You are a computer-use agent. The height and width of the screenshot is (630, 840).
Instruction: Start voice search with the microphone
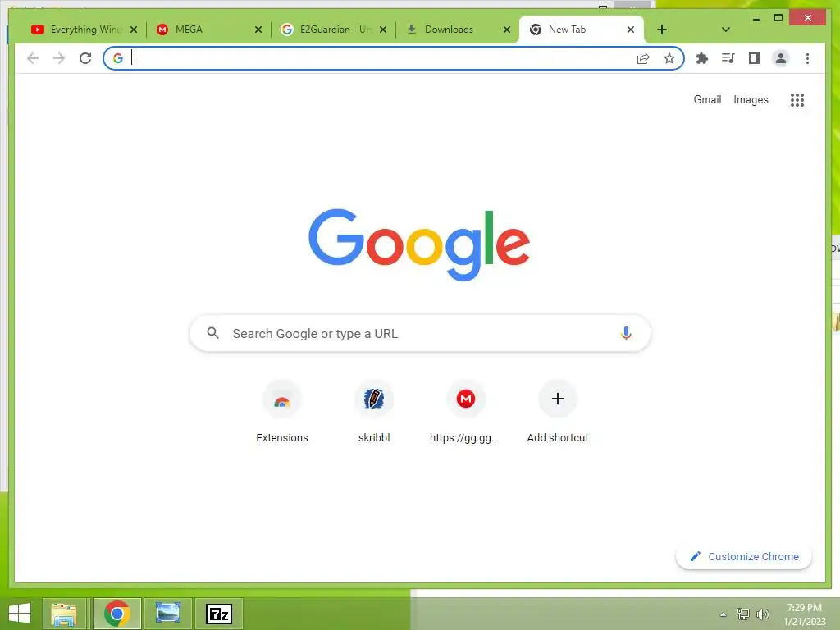626,333
